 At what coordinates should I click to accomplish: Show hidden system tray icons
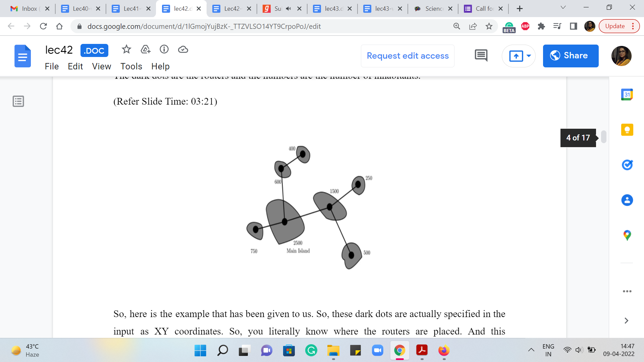(x=531, y=350)
